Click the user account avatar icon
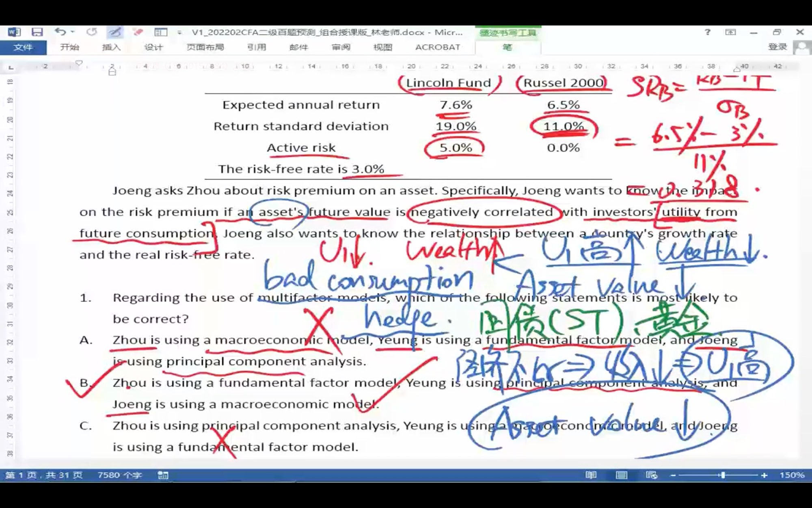Screen dimensions: 812x508 (801, 48)
